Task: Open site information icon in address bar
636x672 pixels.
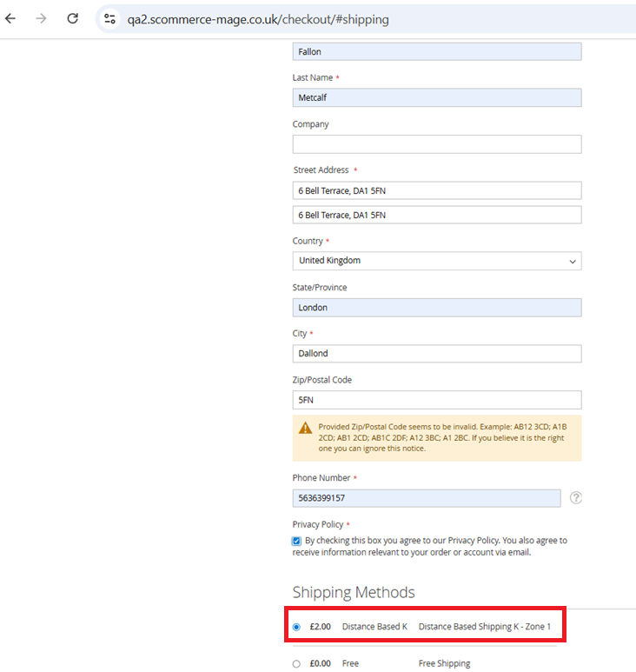Action: [x=109, y=19]
